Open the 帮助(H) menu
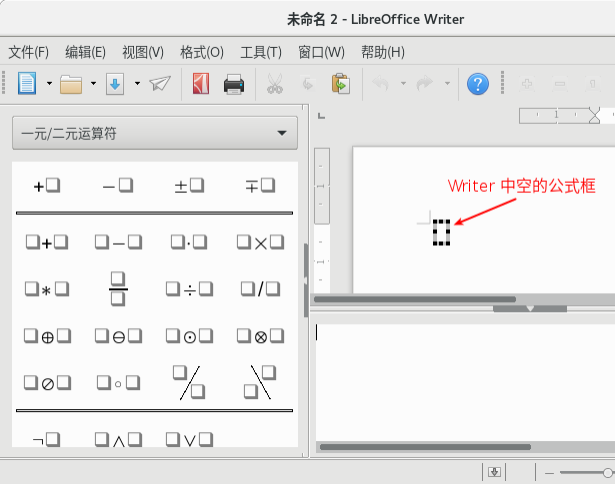Viewport: 615px width, 484px height. click(383, 52)
